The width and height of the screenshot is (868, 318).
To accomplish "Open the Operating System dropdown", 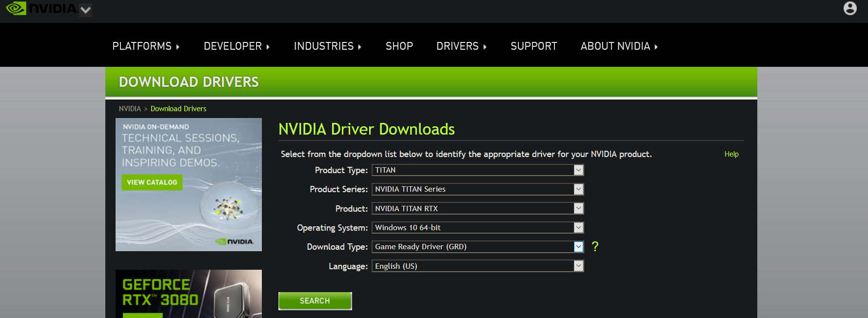I will 478,228.
